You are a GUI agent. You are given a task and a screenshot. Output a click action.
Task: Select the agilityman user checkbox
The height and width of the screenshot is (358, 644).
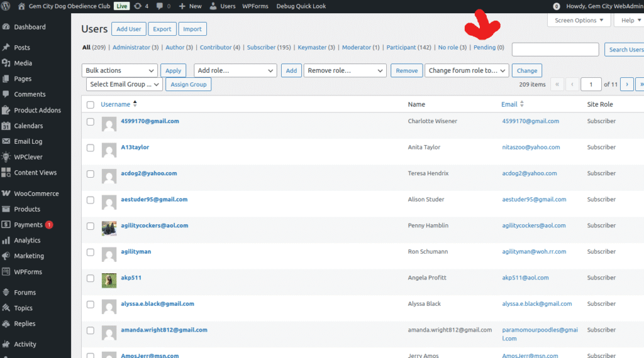[91, 252]
